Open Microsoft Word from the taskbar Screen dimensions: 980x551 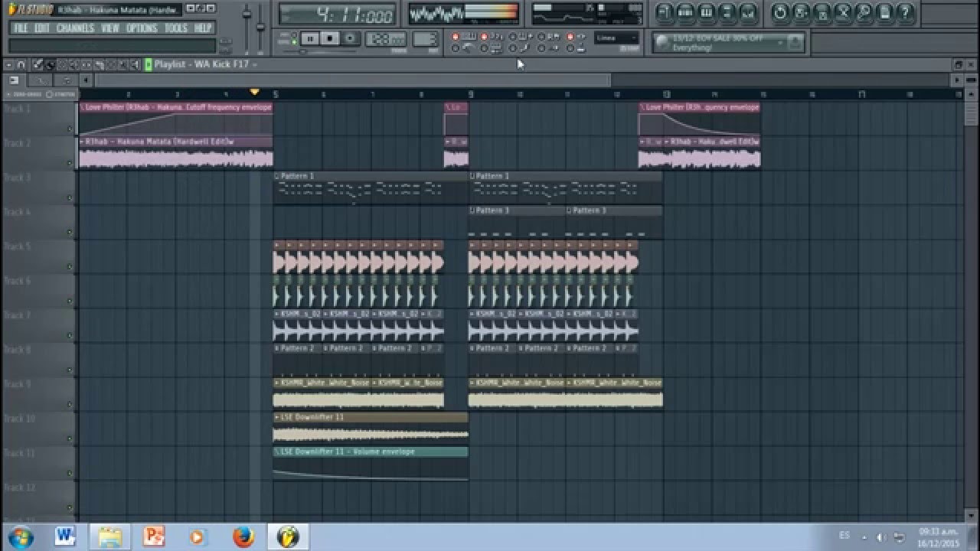tap(64, 536)
